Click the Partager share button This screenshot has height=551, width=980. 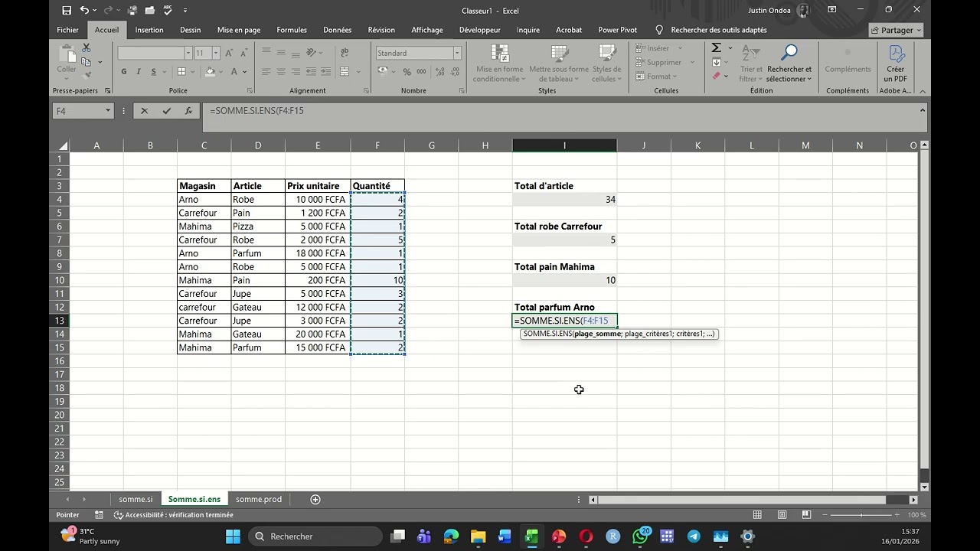click(x=897, y=30)
